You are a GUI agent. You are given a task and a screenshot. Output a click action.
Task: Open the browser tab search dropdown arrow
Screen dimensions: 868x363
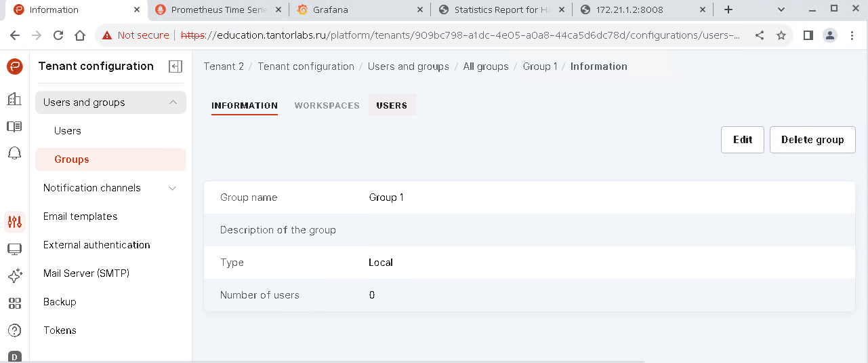tap(781, 9)
